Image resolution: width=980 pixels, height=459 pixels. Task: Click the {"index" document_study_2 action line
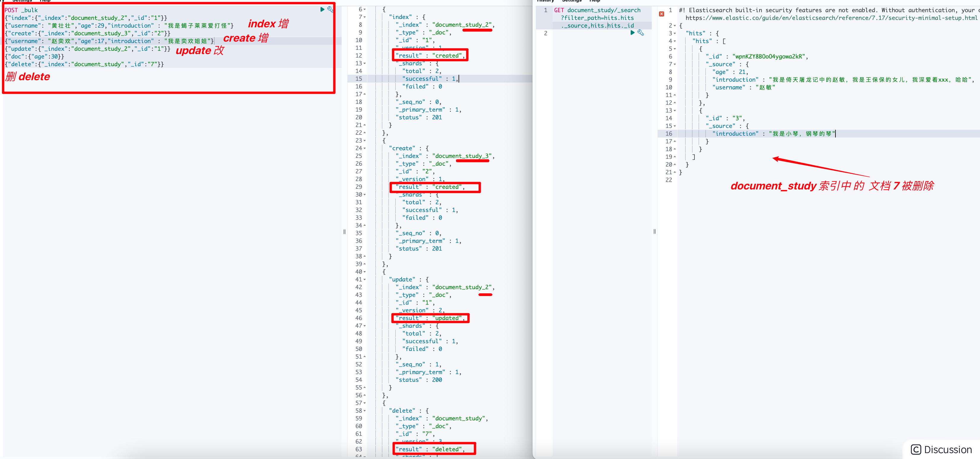86,18
